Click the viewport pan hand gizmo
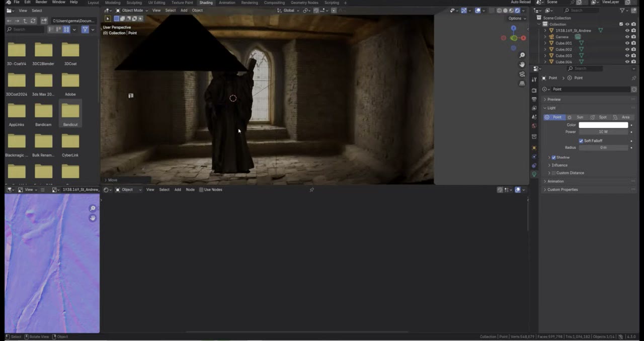 [522, 64]
